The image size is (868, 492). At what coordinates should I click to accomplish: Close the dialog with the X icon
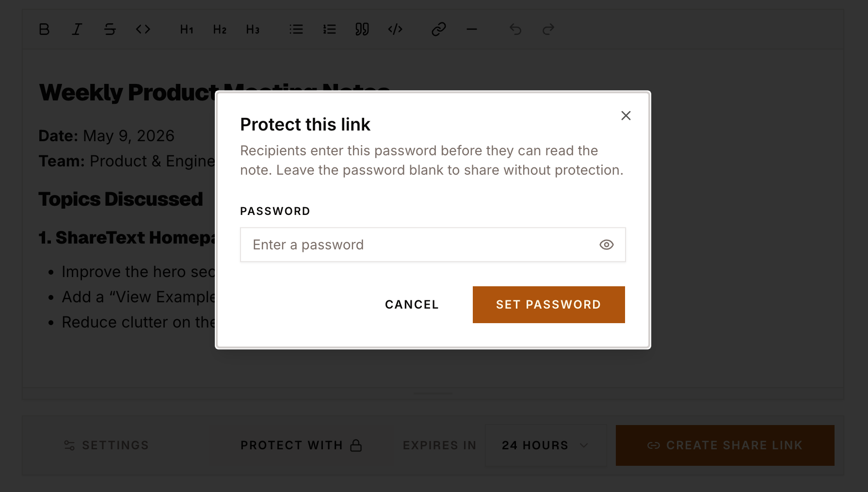626,115
